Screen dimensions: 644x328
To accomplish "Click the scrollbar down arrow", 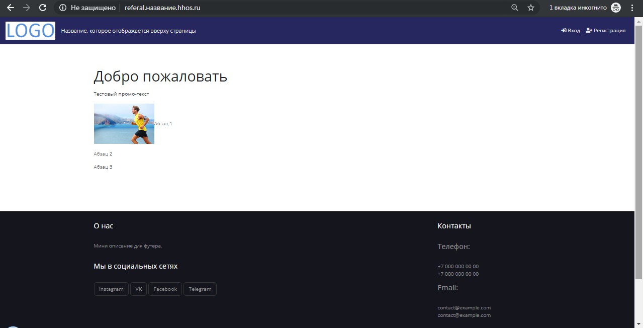I will pyautogui.click(x=639, y=323).
